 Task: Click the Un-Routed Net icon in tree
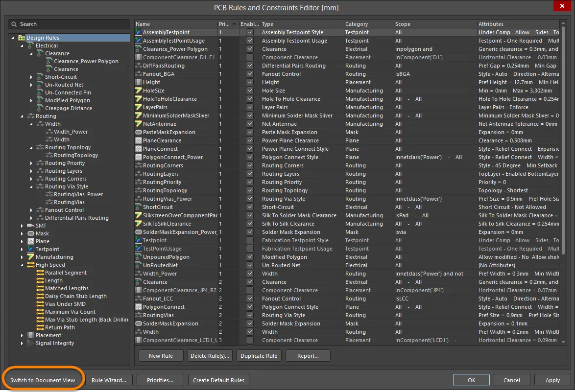[x=40, y=85]
